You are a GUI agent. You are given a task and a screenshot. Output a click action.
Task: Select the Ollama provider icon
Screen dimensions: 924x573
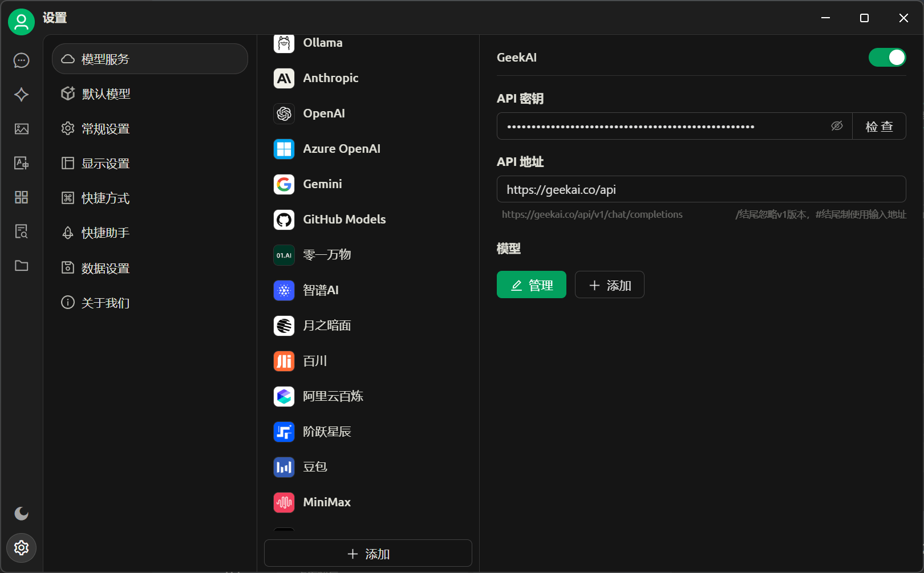[x=284, y=43]
